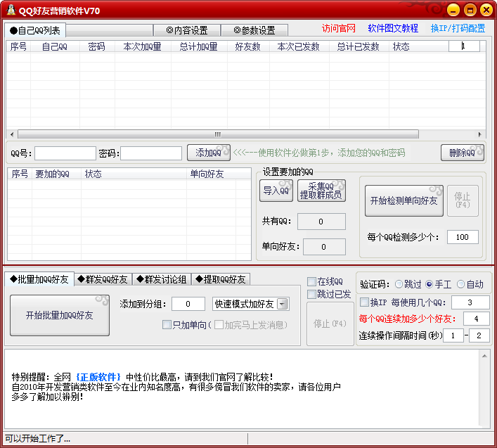The height and width of the screenshot is (448, 497).
Task: Edit 每个QQ连续加多少个好友 value 4
Action: click(476, 319)
